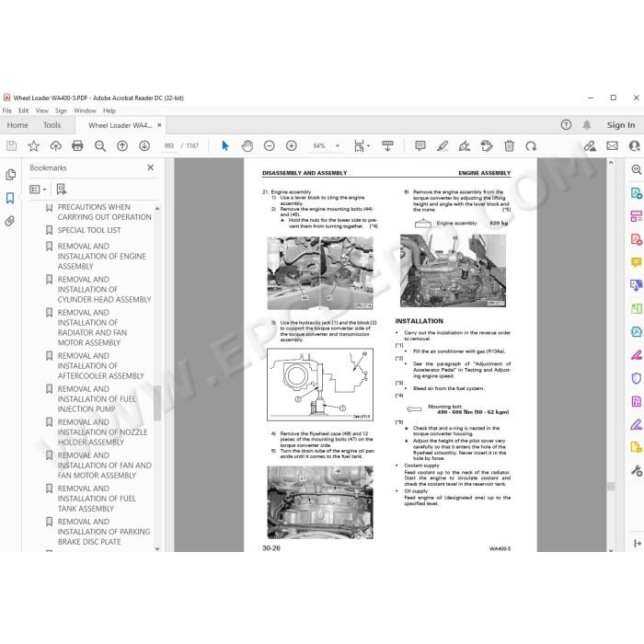Toggle the Bookmarks panel icon in sidebar
The height and width of the screenshot is (644, 644).
pos(10,199)
